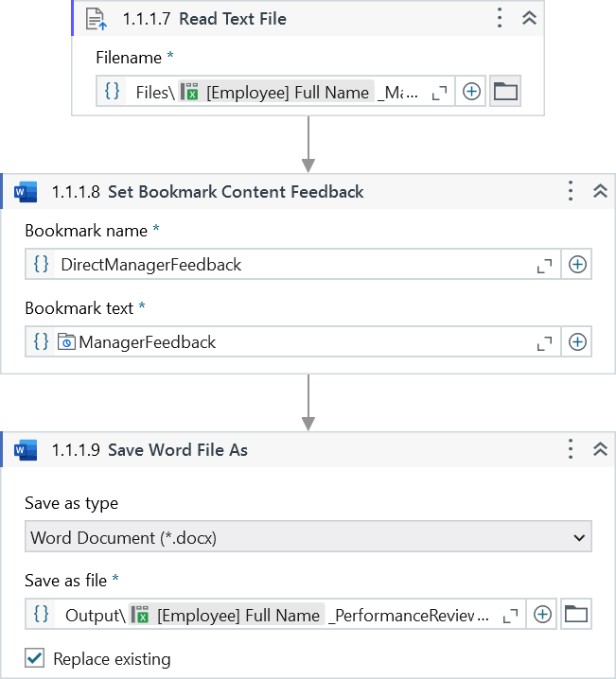This screenshot has height=679, width=616.
Task: Click plus button beside Bookmark name field
Action: 577,265
